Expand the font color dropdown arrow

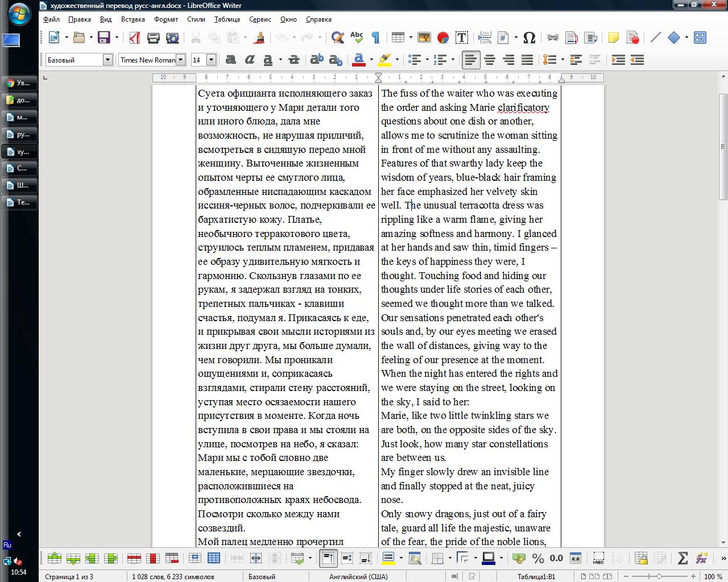click(x=371, y=60)
